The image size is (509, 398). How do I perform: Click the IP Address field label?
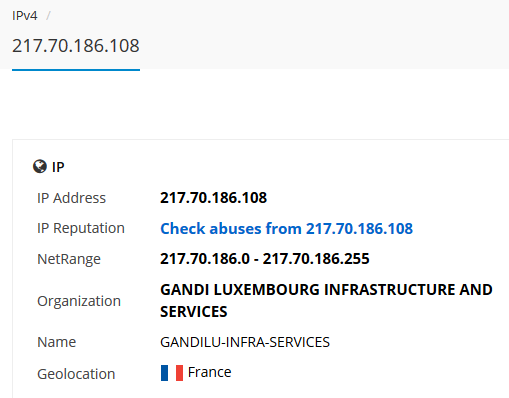[x=71, y=198]
